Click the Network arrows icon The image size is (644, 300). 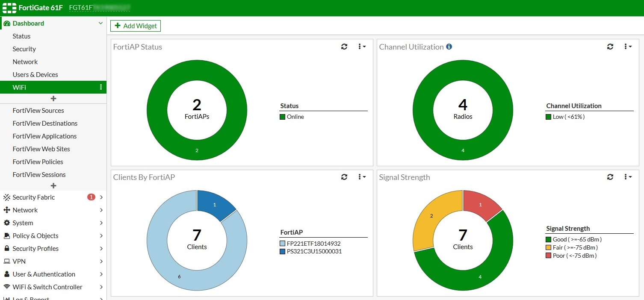click(7, 210)
